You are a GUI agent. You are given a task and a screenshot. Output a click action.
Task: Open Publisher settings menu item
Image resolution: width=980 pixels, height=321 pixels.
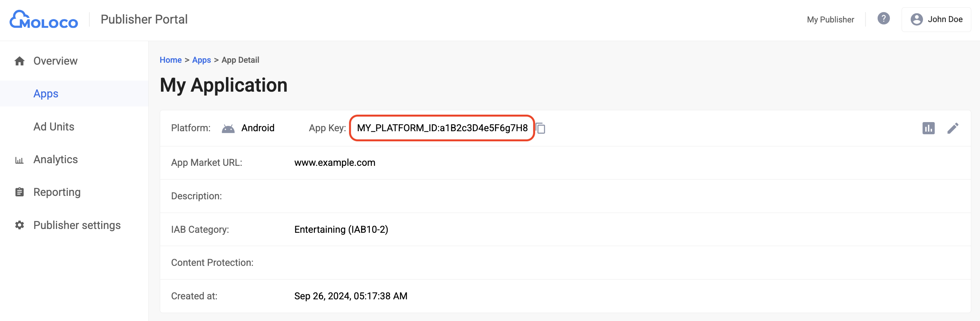[77, 225]
